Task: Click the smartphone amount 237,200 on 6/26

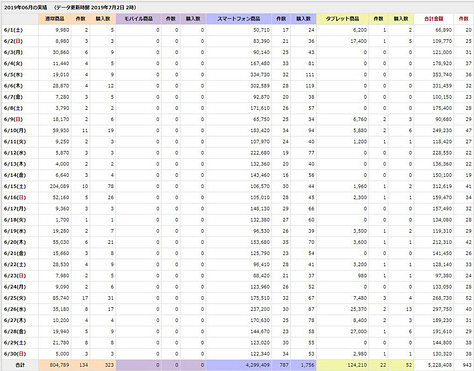Action: (260, 309)
